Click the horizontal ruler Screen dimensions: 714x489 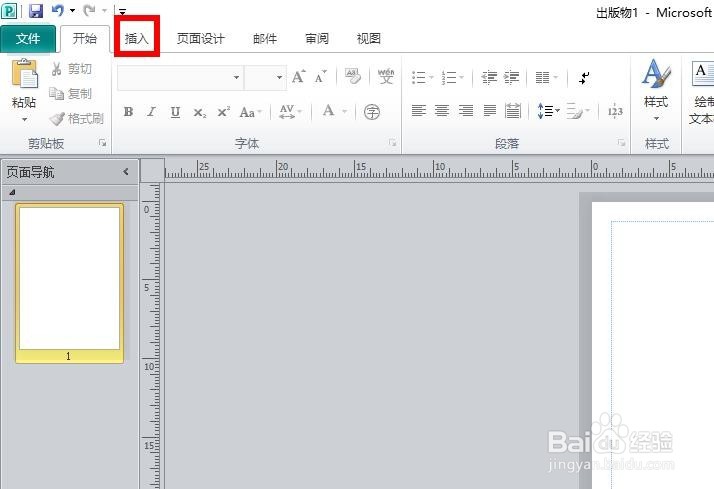click(x=439, y=169)
